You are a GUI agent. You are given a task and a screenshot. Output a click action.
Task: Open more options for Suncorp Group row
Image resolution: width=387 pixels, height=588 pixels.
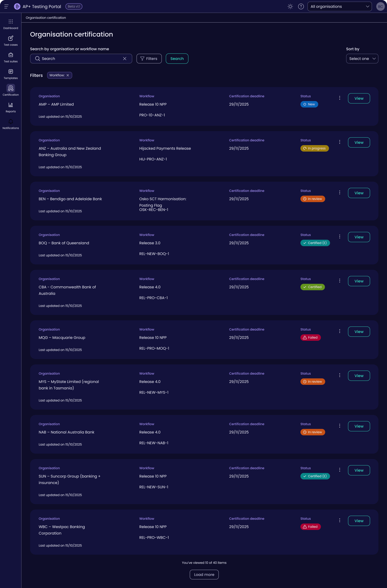340,470
